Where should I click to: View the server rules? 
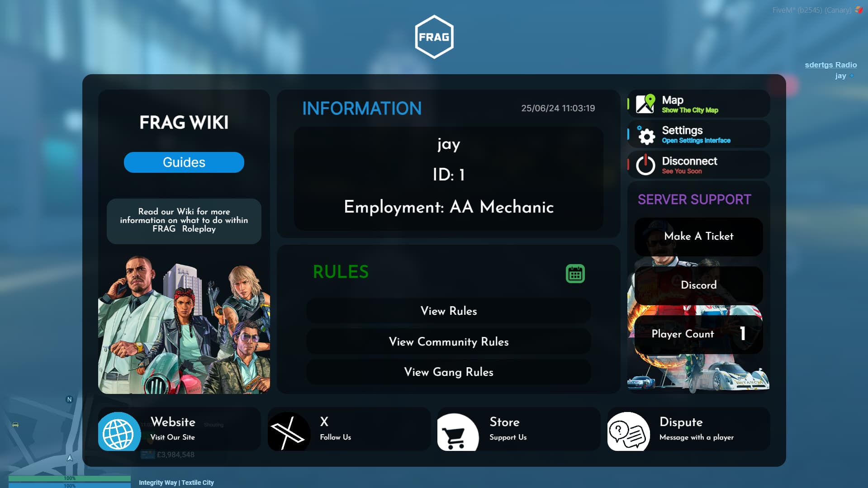click(449, 311)
